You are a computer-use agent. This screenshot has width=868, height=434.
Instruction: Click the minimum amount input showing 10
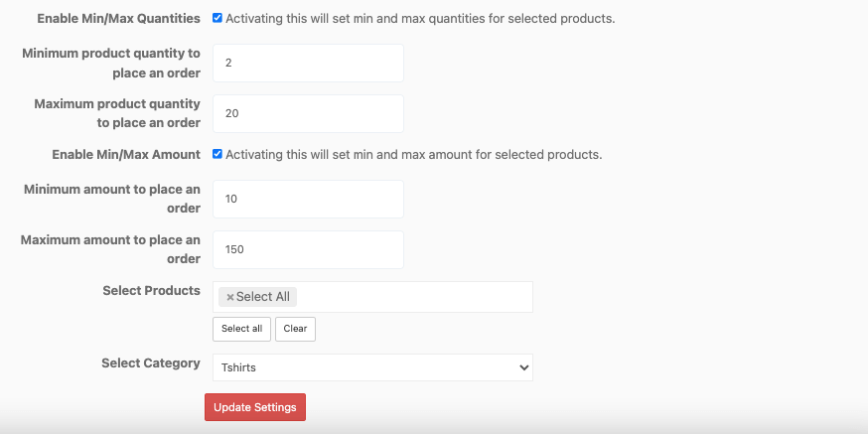coord(308,199)
